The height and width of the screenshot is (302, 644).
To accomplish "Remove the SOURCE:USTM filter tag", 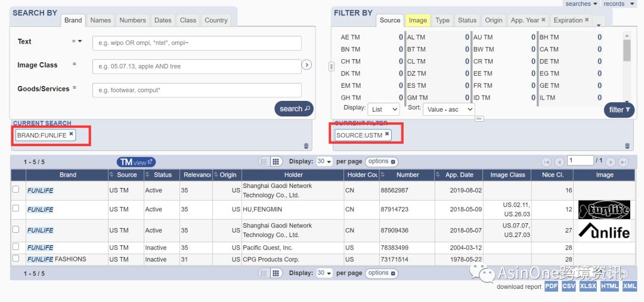I will tap(387, 134).
